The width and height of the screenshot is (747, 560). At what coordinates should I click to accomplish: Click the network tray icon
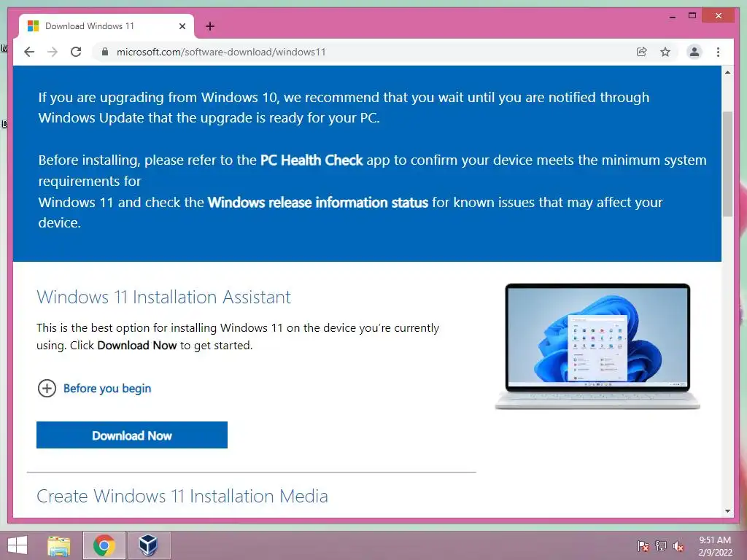(x=661, y=546)
